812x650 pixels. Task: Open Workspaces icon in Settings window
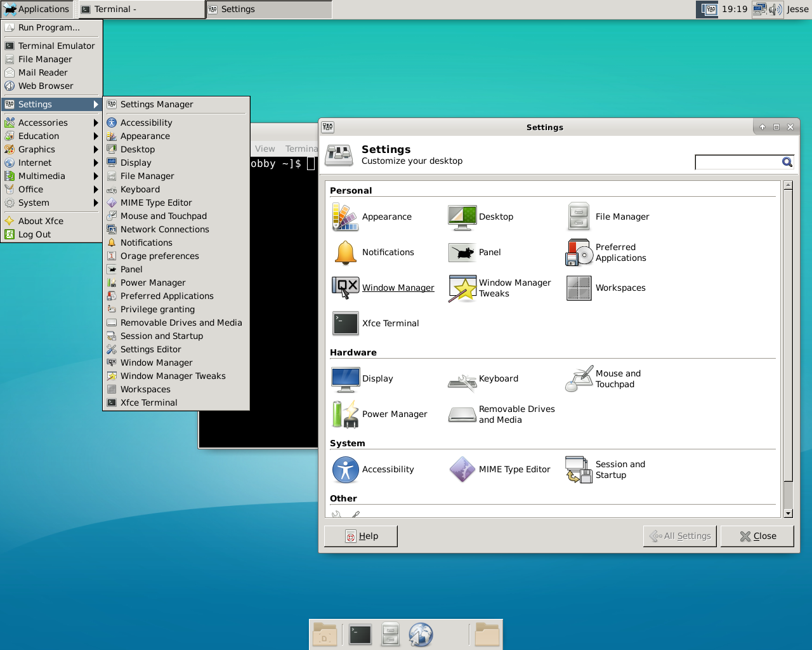579,288
